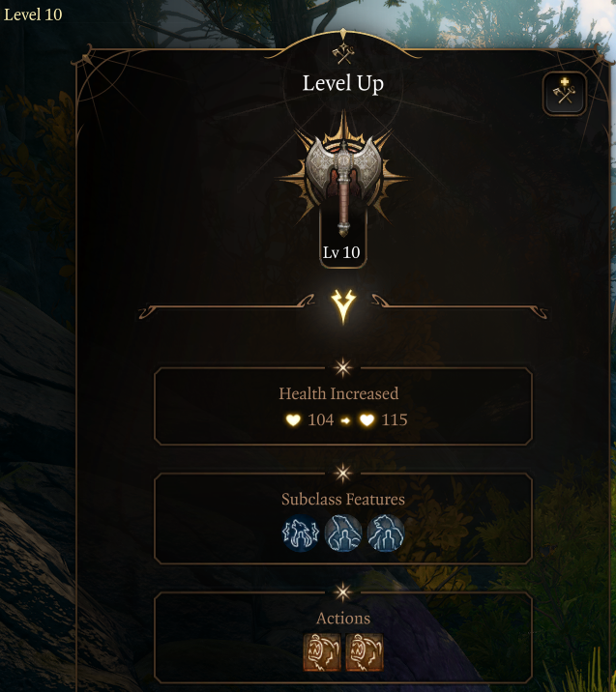
Task: Click the add multiclass button with plus sign
Action: pyautogui.click(x=565, y=94)
